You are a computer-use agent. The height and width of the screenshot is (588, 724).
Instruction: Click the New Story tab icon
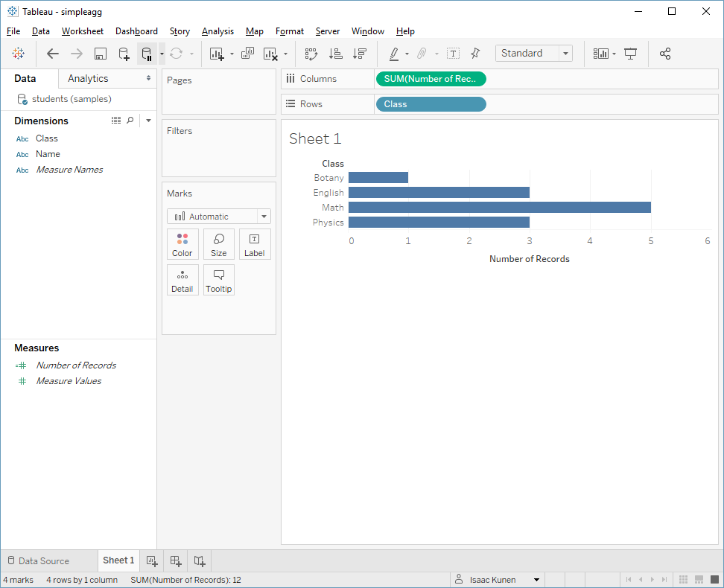200,560
